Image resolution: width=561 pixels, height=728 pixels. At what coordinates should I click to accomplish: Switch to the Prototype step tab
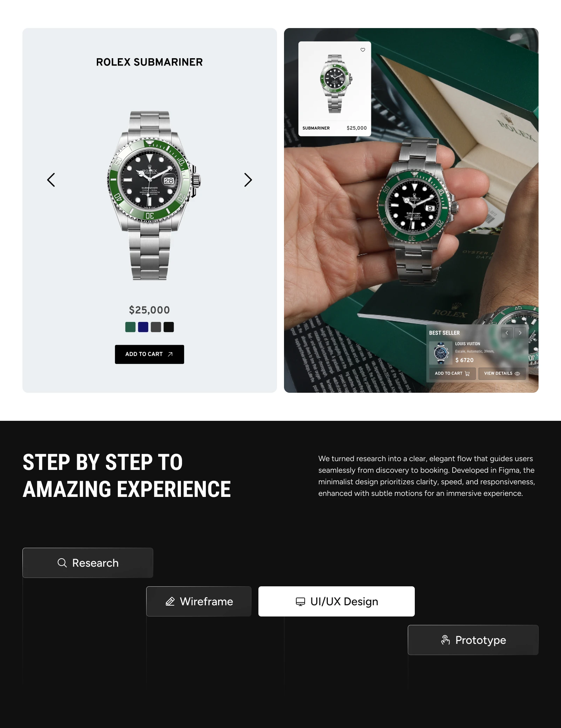(473, 640)
